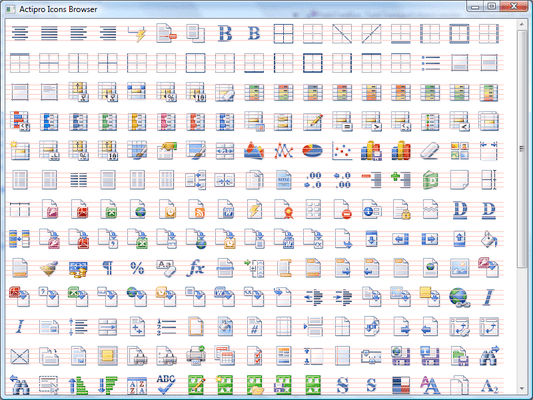
Task: Click the RSS feed document icon
Action: point(196,209)
